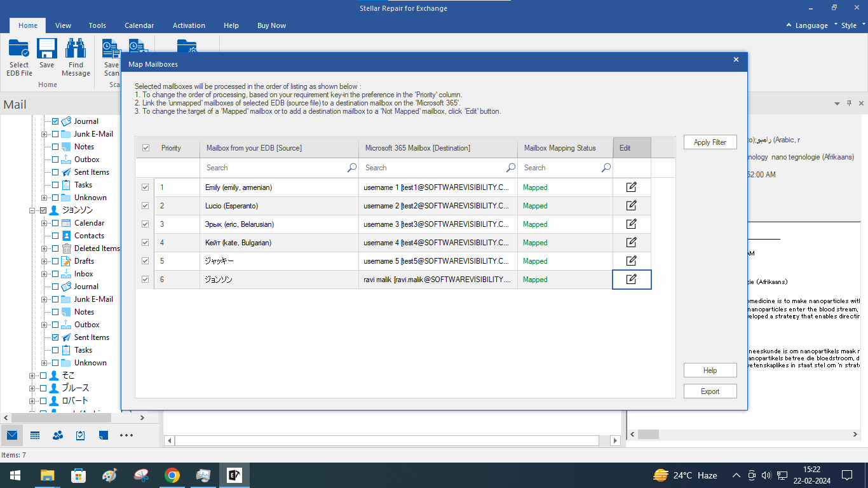Expand the Deleted Items tree node
The image size is (868, 488).
(44, 248)
